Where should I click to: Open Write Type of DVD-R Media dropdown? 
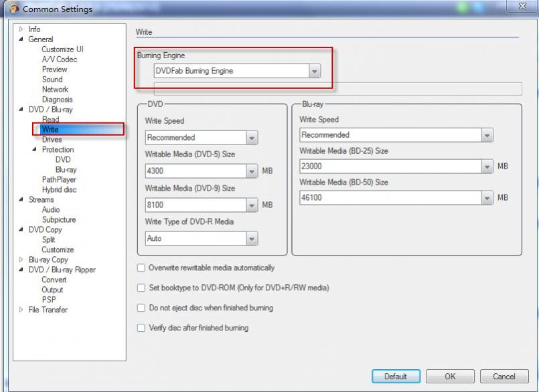pyautogui.click(x=252, y=238)
